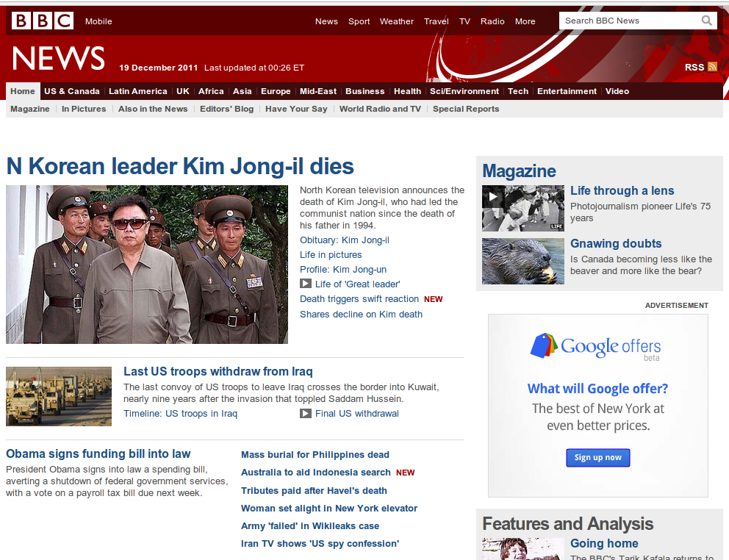
Task: Open the Editors' Blog menu item
Action: 226,109
